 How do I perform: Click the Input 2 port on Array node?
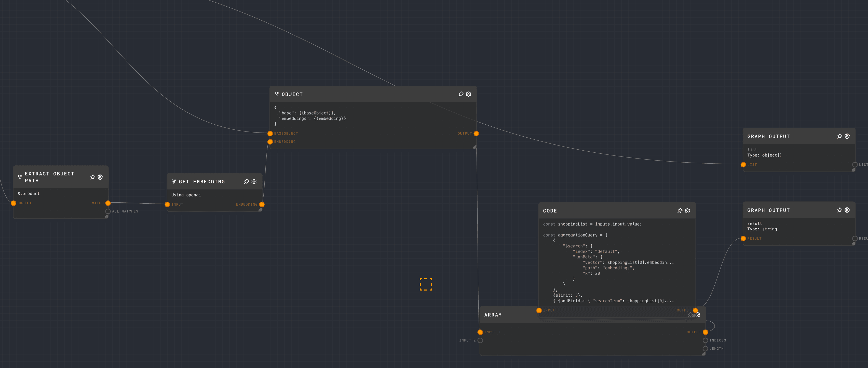[x=480, y=340]
